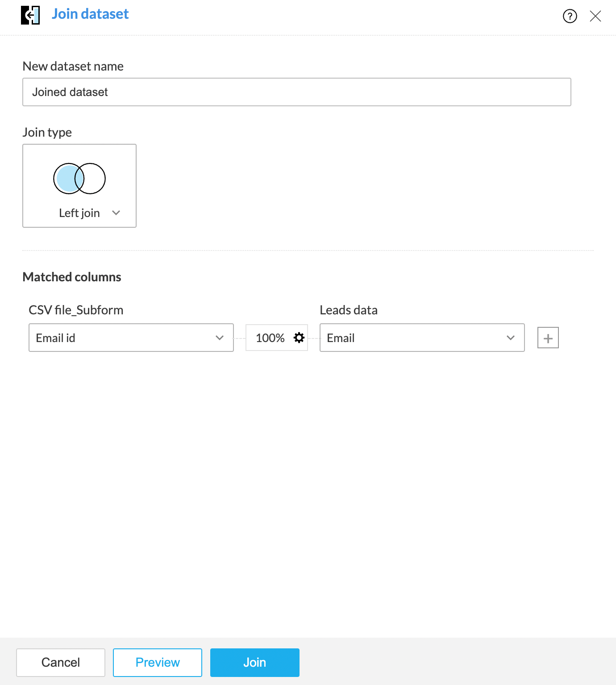Click the Preview button
The image size is (616, 685).
tap(158, 662)
